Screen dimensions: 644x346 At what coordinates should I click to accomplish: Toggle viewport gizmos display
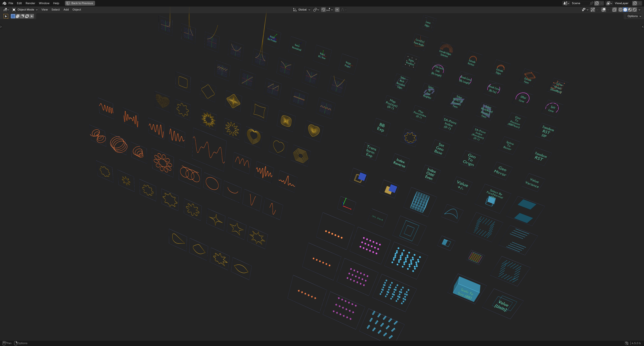click(593, 10)
